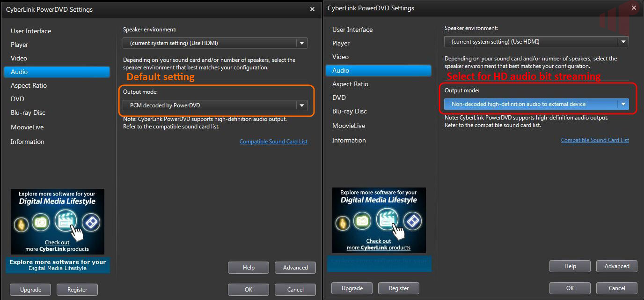This screenshot has width=644, height=300.
Task: Click the music note icon in left dialog's ad
Action: (x=22, y=224)
